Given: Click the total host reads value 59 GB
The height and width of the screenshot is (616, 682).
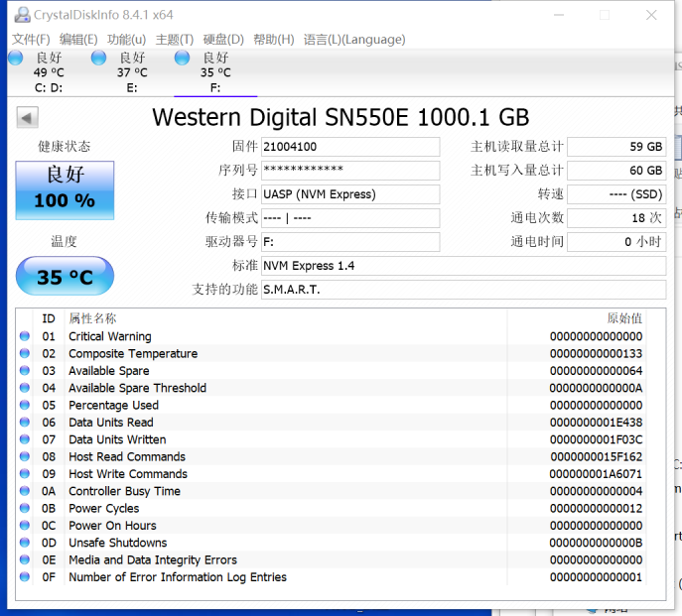Looking at the screenshot, I should pyautogui.click(x=616, y=147).
